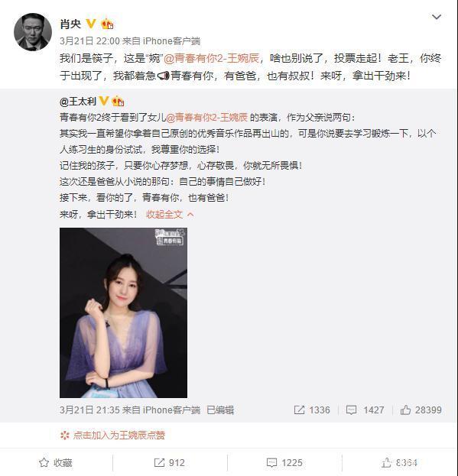Toggle the like thumbs-up showing 8364

399,463
